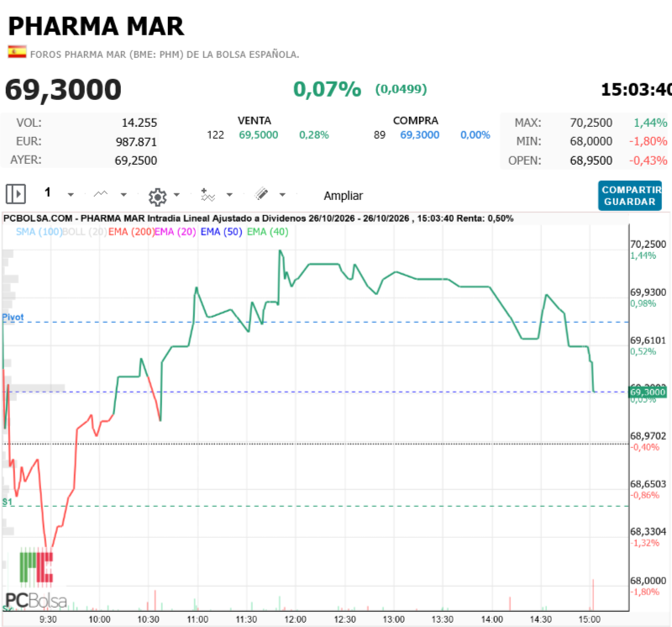Screen dimensions: 672x627
Task: Click the MIN value 68,0000
Action: click(591, 141)
